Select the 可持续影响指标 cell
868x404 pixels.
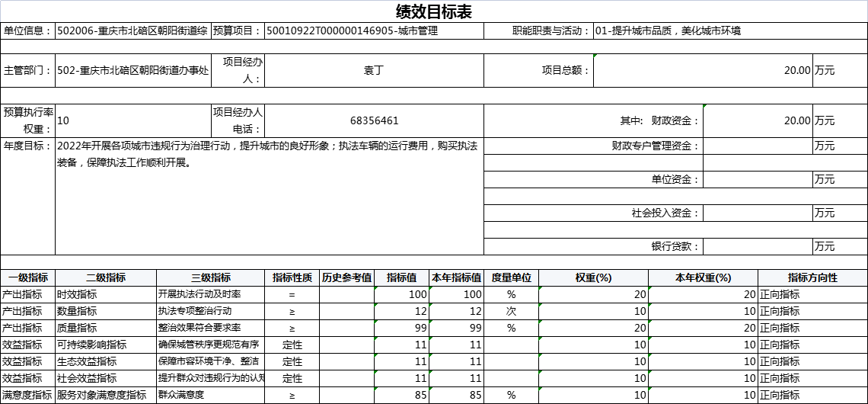[x=105, y=345]
